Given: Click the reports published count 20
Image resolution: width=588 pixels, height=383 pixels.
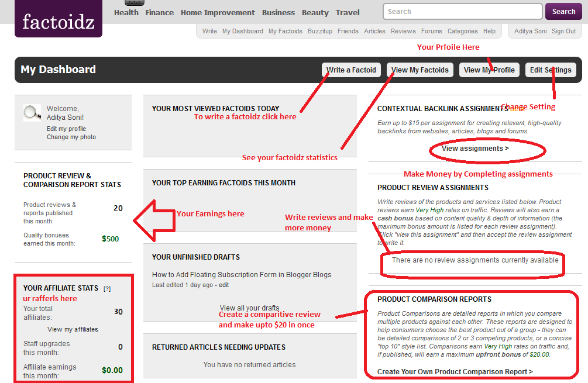Looking at the screenshot, I should click(x=118, y=208).
